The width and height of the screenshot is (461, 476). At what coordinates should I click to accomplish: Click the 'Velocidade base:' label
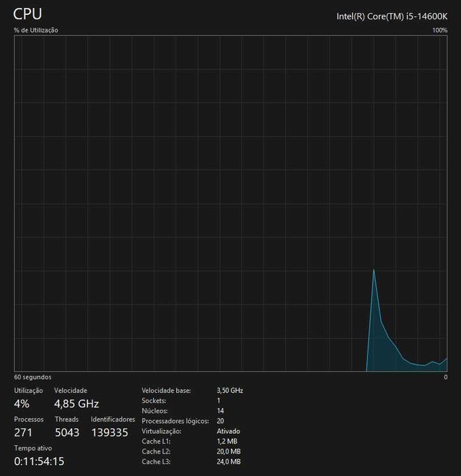tap(167, 390)
